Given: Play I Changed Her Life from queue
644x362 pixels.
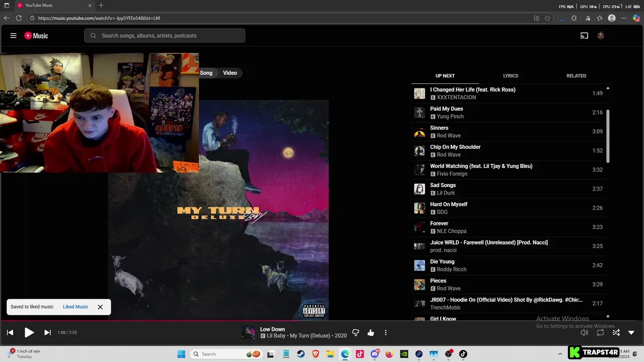Looking at the screenshot, I should click(508, 94).
